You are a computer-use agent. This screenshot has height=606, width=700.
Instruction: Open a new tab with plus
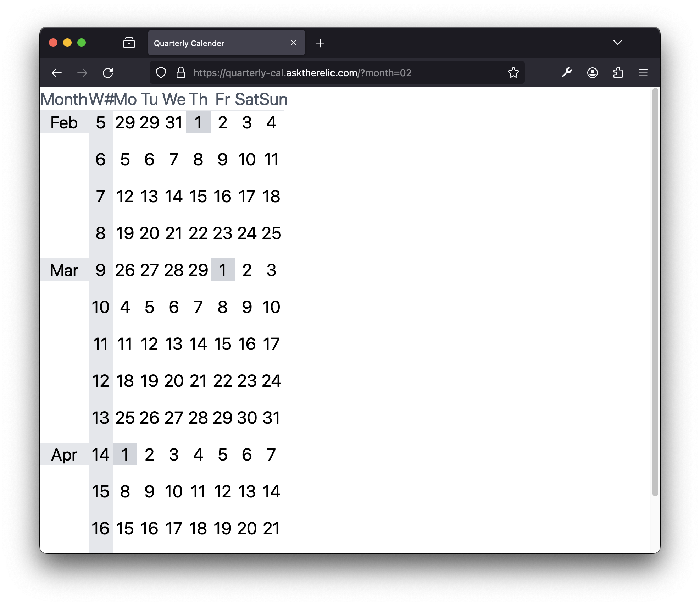tap(320, 43)
